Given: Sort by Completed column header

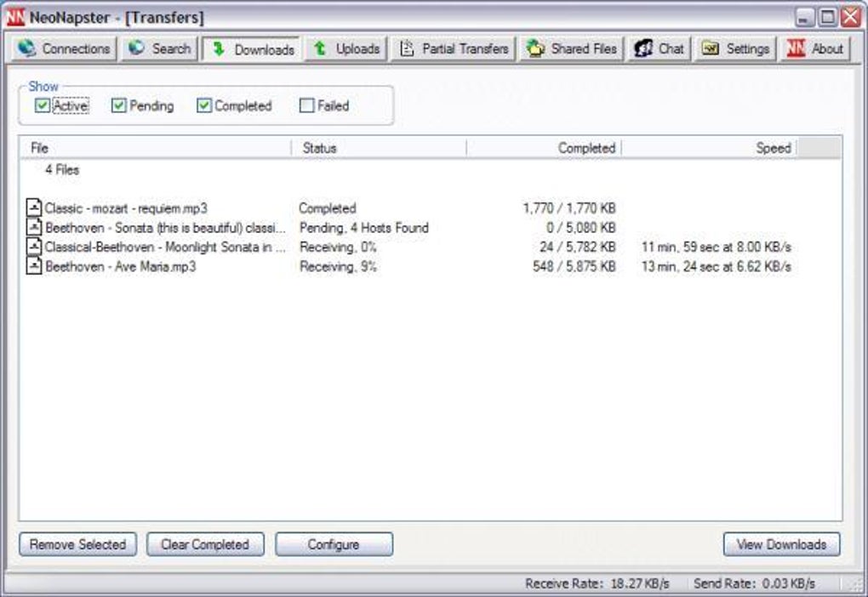Looking at the screenshot, I should click(x=544, y=148).
